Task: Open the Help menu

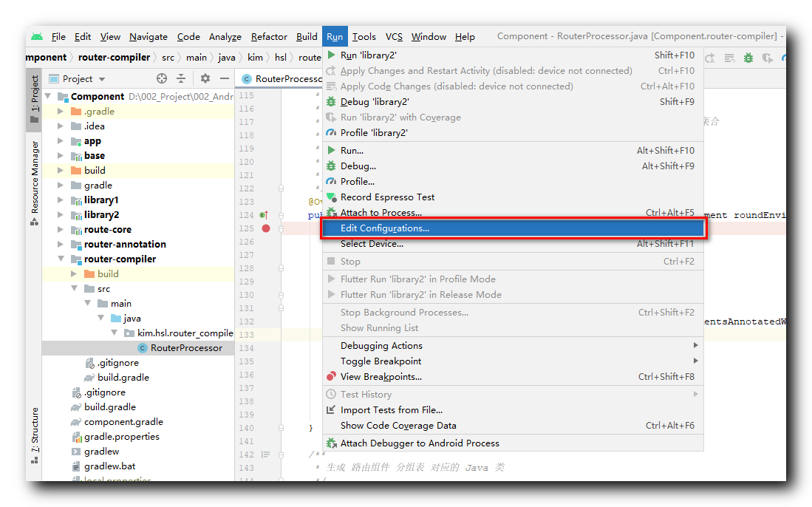Action: [x=465, y=37]
